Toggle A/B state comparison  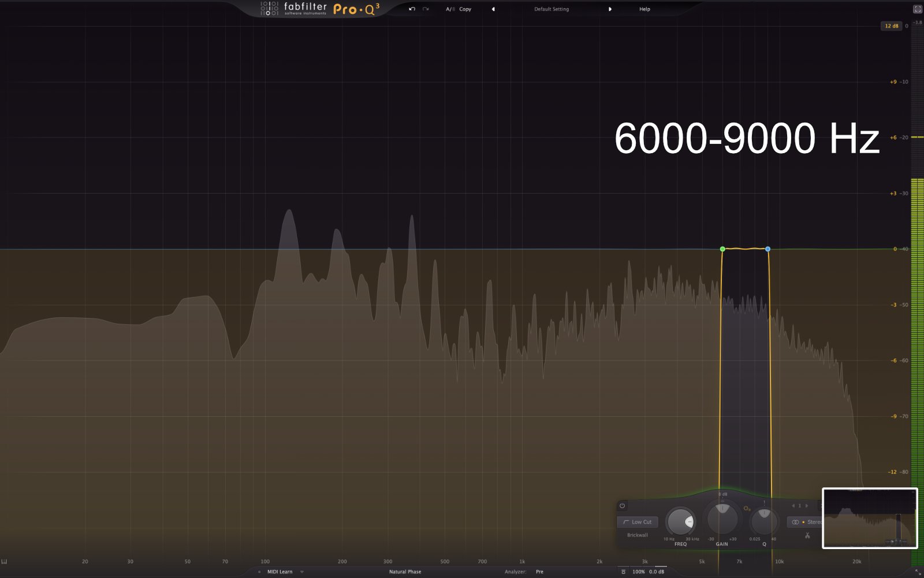click(x=450, y=9)
